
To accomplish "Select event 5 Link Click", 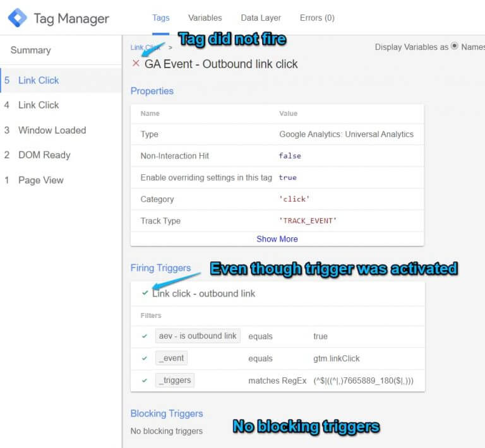I will (x=39, y=80).
